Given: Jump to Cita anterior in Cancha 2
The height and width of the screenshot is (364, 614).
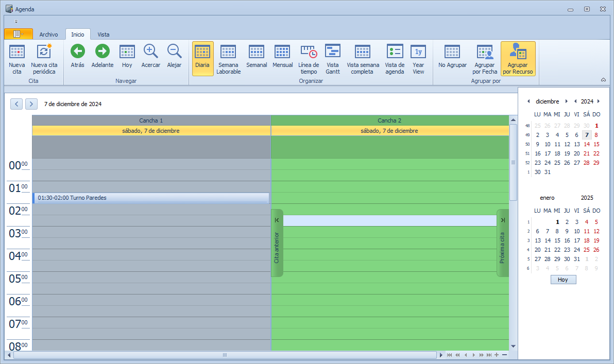Looking at the screenshot, I should 277,243.
